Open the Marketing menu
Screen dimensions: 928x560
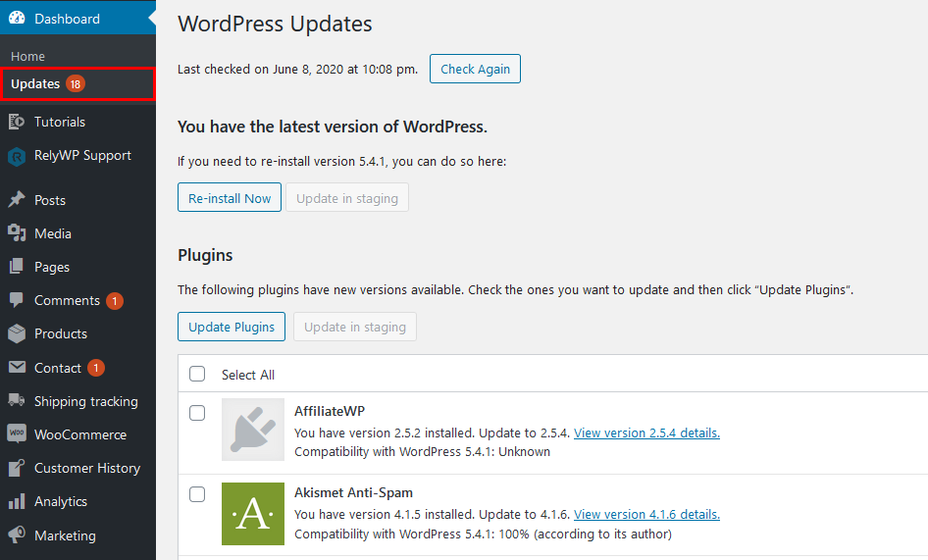(x=77, y=535)
